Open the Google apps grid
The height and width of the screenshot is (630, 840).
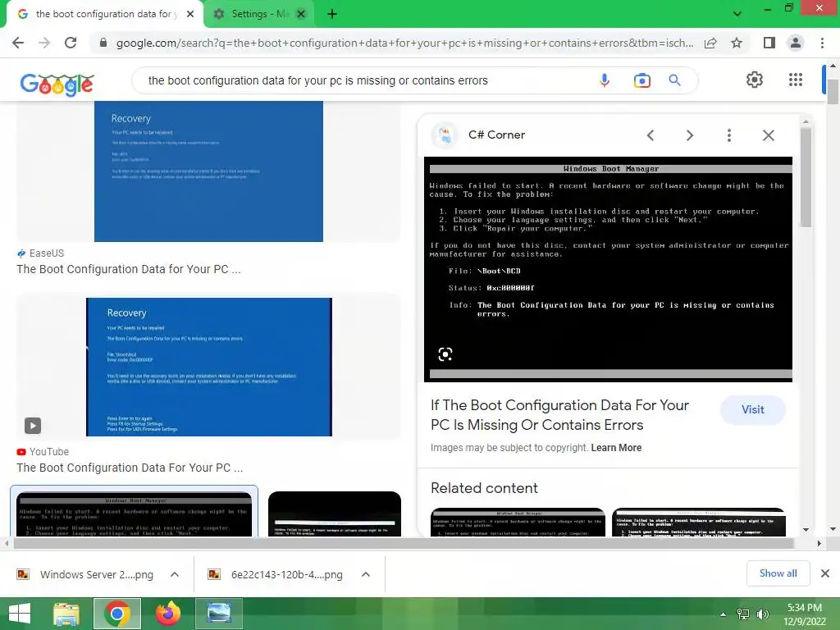[796, 80]
